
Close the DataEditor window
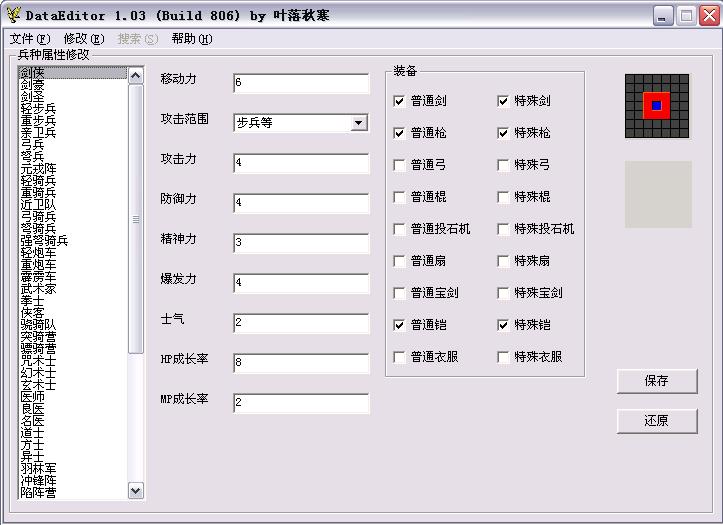[x=709, y=16]
